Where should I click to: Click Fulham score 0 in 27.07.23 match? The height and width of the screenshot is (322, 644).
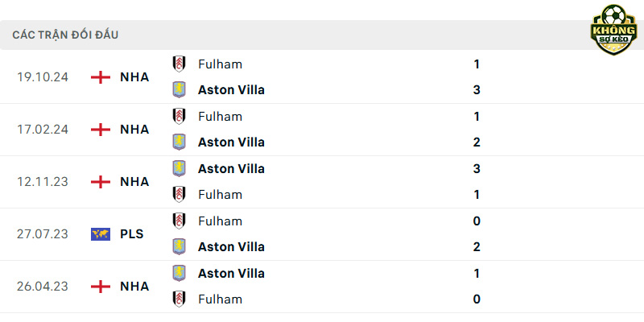coord(477,221)
